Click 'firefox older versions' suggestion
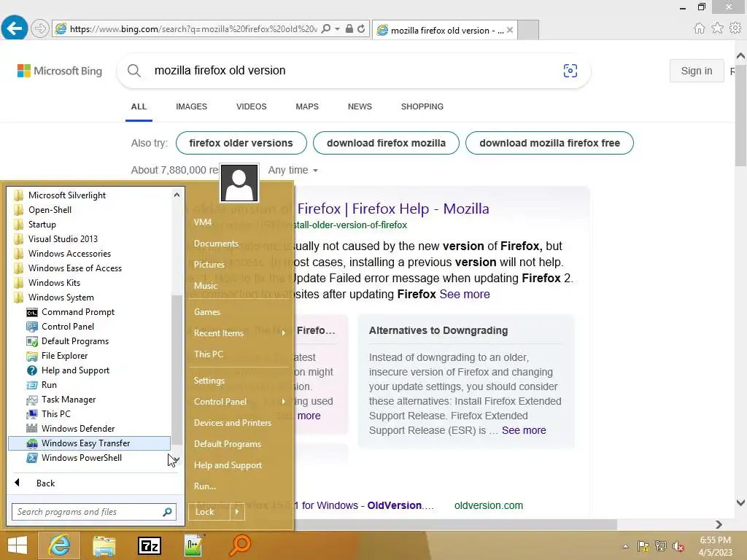 coord(241,143)
